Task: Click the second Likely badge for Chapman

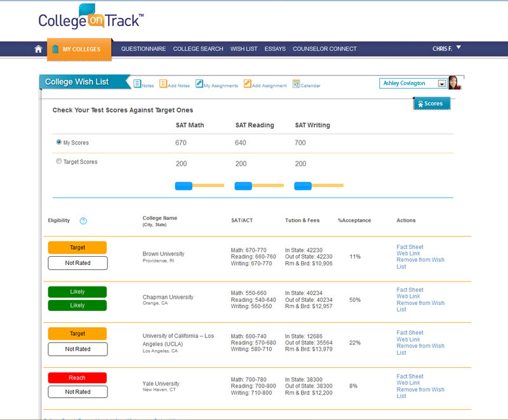Action: pos(77,305)
